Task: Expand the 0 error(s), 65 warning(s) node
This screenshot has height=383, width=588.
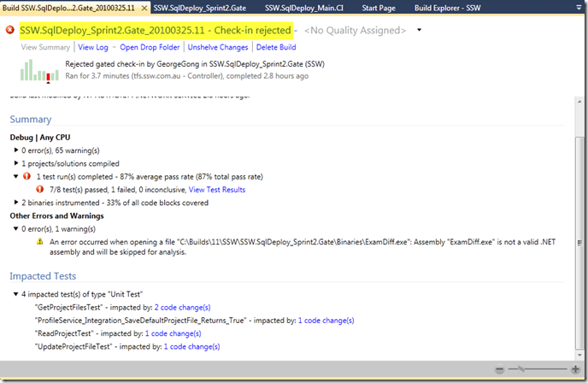Action: tap(16, 150)
